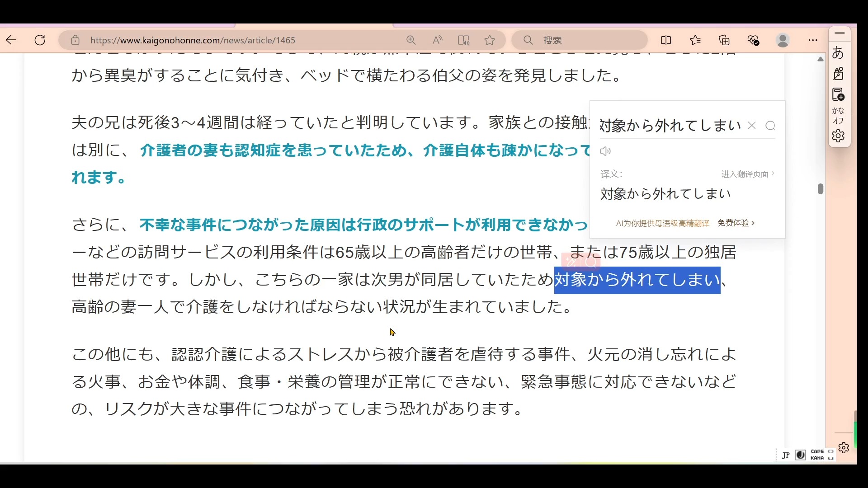868x488 pixels.
Task: Click the JP status indicator in taskbar
Action: pyautogui.click(x=785, y=454)
